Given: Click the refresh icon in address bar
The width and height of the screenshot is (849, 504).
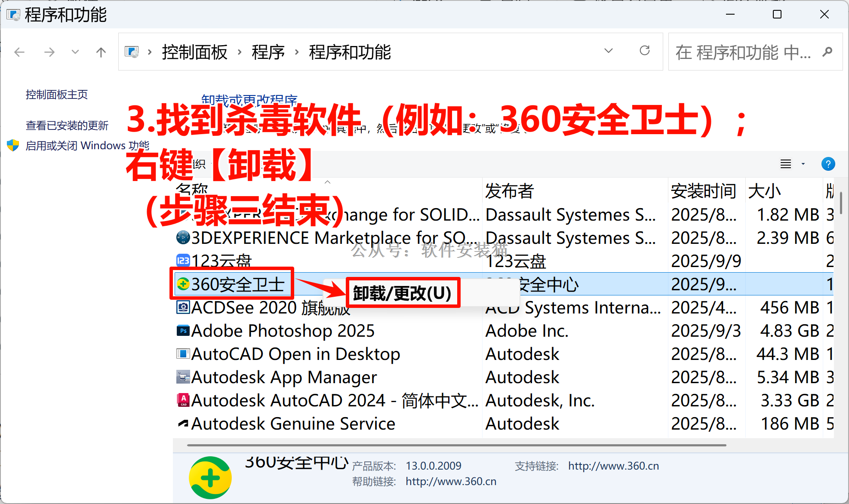Looking at the screenshot, I should pyautogui.click(x=644, y=51).
